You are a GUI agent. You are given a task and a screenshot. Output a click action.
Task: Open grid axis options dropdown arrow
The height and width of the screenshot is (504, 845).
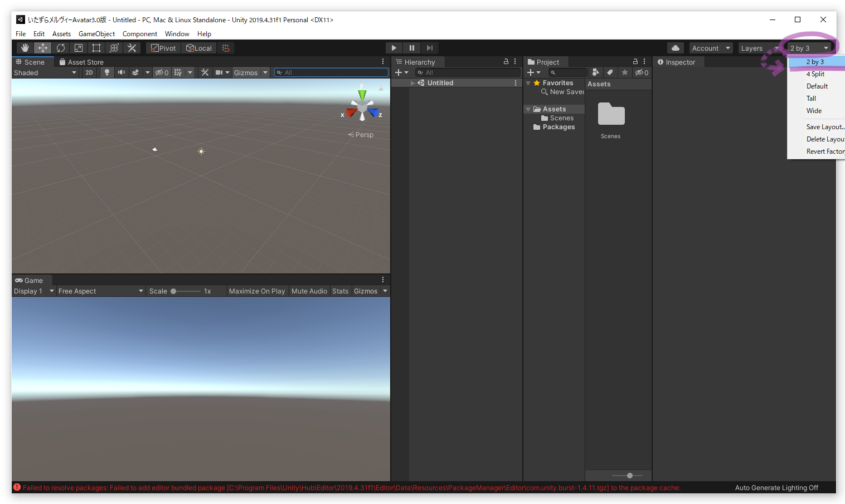[190, 72]
